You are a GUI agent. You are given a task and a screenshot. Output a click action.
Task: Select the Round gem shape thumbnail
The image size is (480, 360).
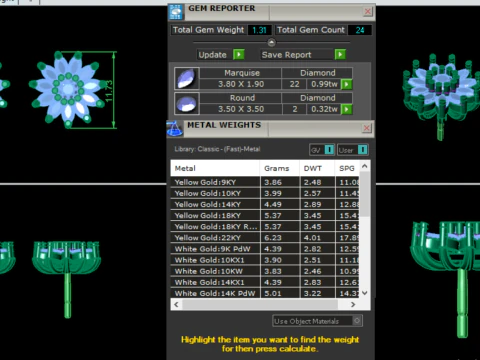(187, 104)
